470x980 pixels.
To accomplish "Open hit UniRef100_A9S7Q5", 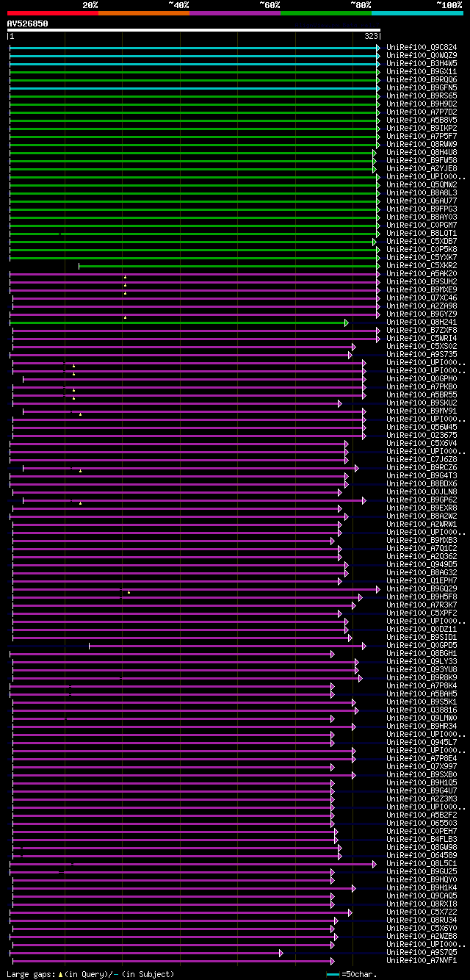I will pyautogui.click(x=422, y=952).
